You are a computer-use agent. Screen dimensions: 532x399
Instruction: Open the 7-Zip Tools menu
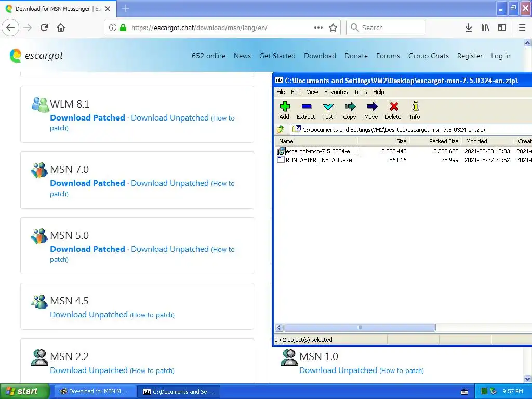point(361,92)
